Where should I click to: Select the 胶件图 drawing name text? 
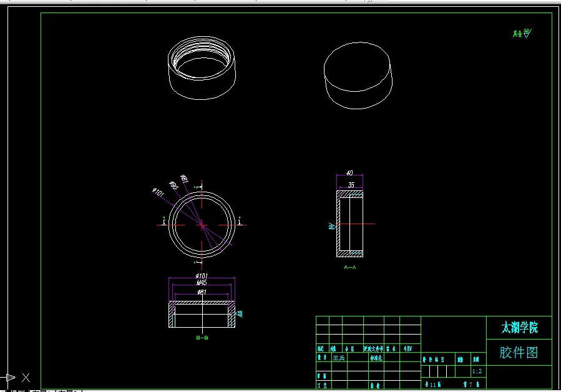click(519, 353)
